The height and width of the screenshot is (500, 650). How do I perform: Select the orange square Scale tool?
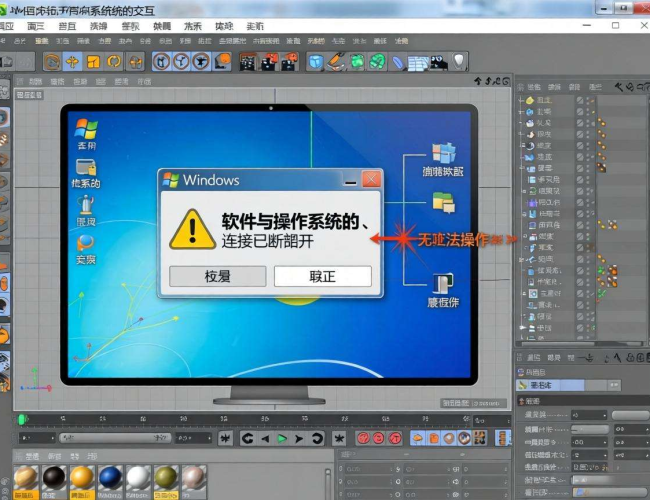[x=93, y=62]
